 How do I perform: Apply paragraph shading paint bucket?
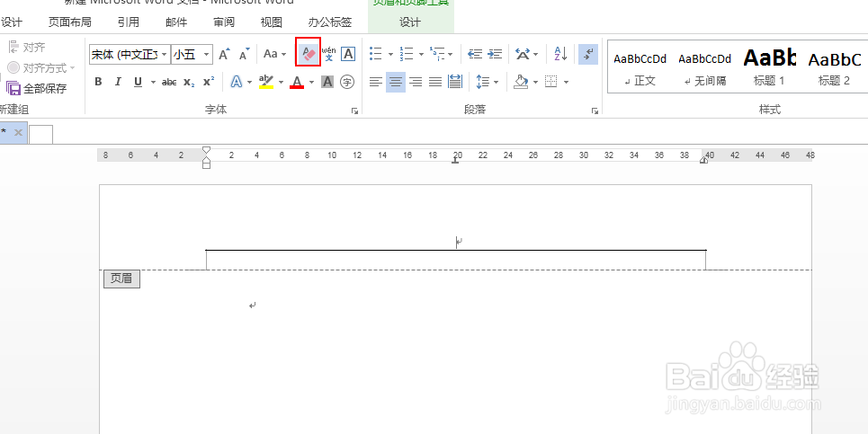coord(521,82)
